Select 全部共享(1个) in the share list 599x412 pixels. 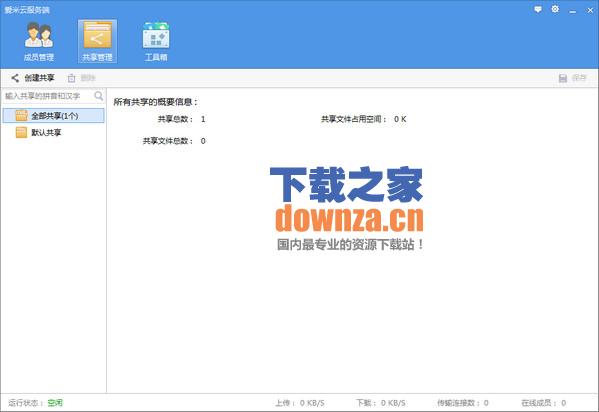53,116
